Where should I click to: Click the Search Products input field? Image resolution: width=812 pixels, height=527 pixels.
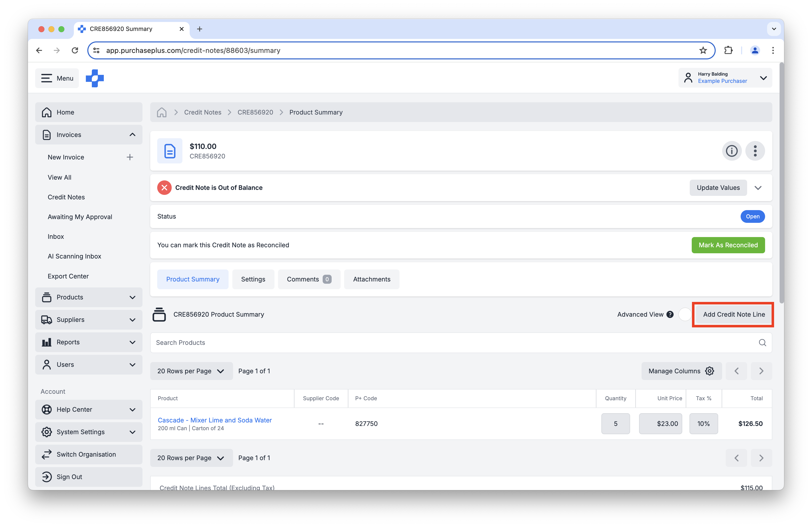pos(461,342)
